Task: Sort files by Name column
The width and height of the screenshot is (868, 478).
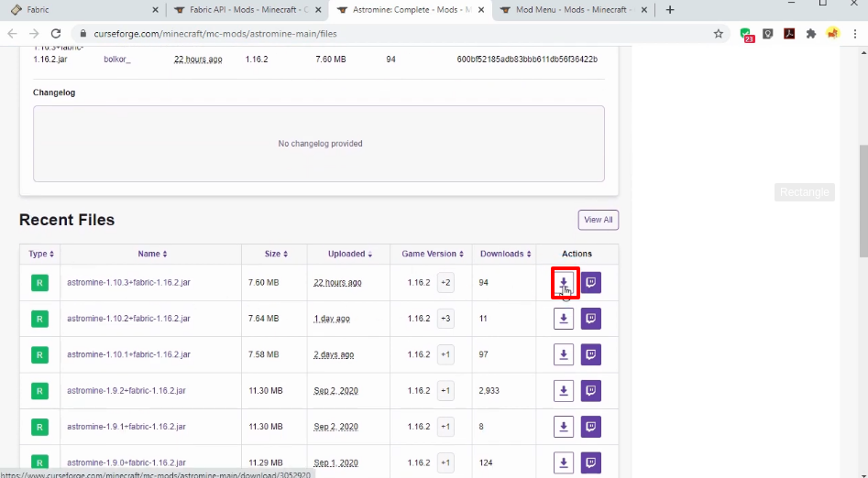Action: point(152,254)
